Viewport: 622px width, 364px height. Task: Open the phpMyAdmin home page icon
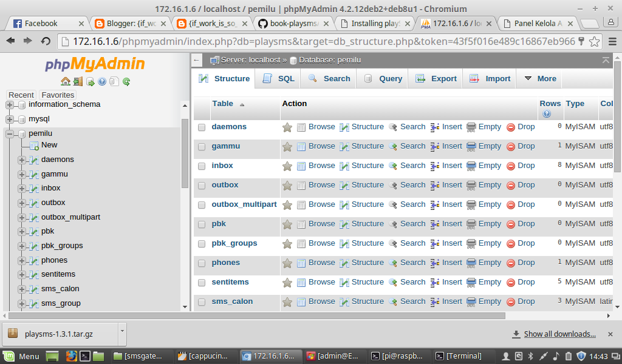tap(65, 81)
